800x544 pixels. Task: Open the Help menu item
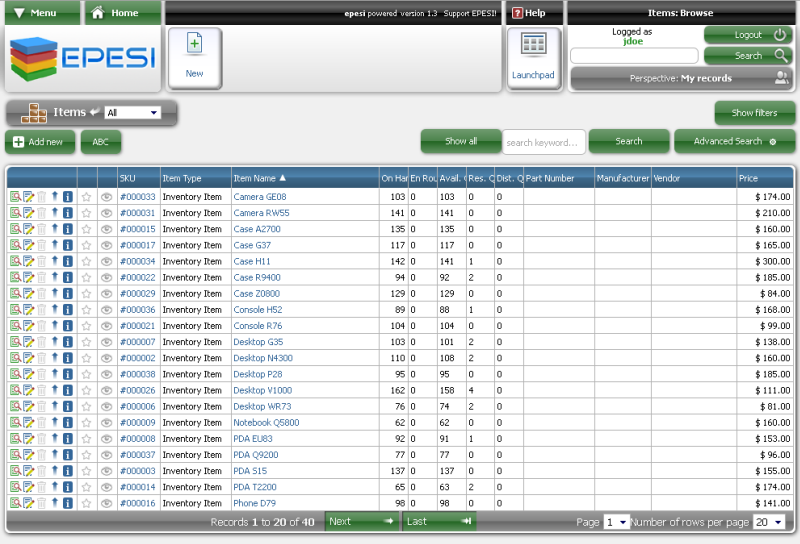click(529, 13)
